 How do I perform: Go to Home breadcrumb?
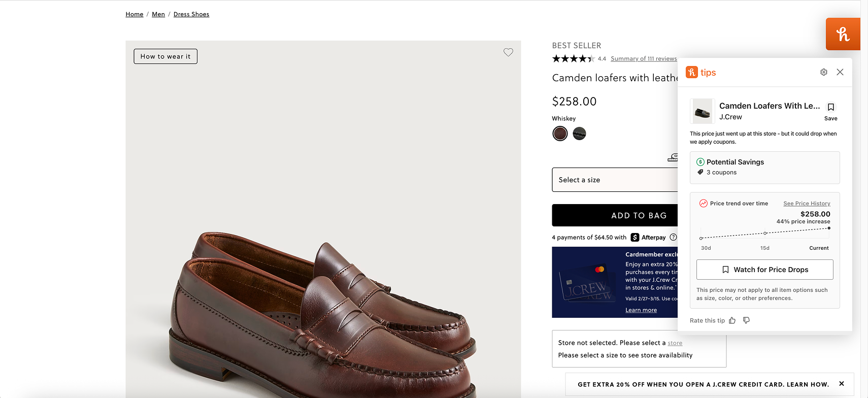click(x=135, y=14)
